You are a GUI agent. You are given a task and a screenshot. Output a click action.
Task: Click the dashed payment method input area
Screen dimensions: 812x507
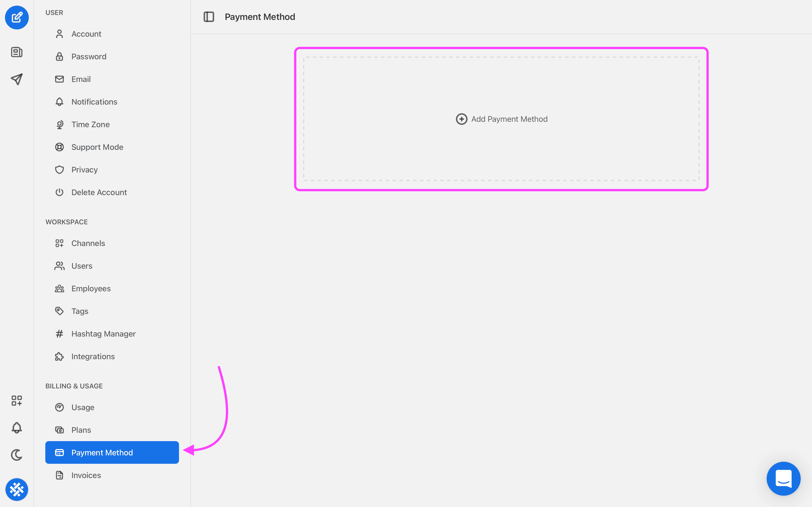tap(501, 119)
